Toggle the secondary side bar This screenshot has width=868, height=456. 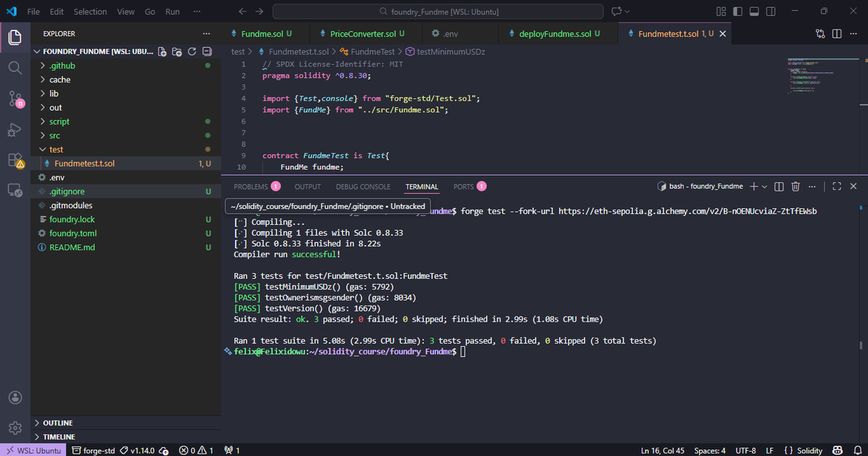pyautogui.click(x=770, y=12)
